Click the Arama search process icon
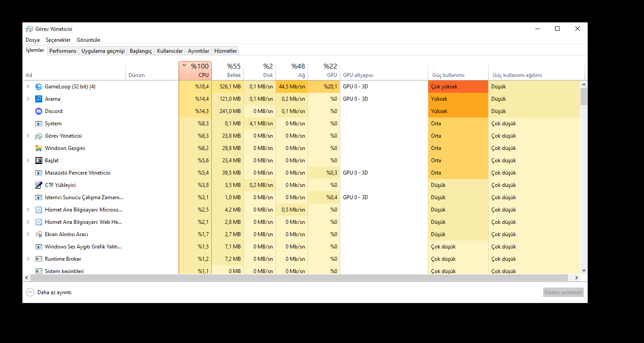 (x=39, y=99)
